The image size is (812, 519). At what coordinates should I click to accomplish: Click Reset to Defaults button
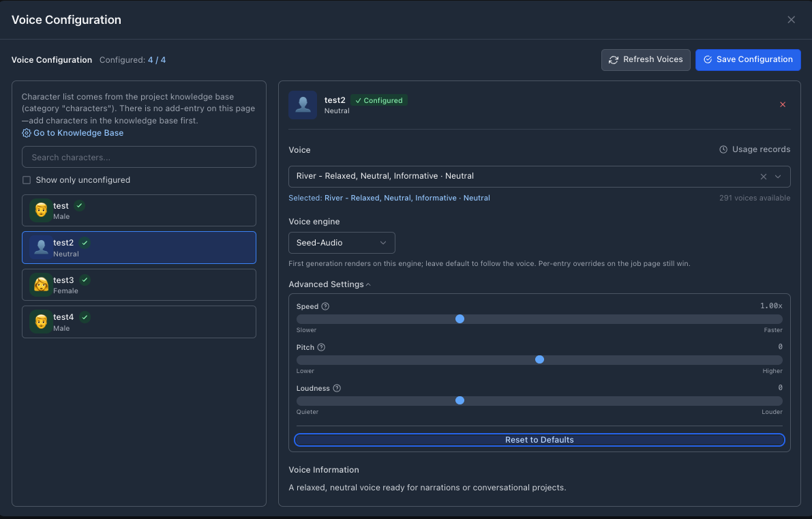[x=539, y=440]
